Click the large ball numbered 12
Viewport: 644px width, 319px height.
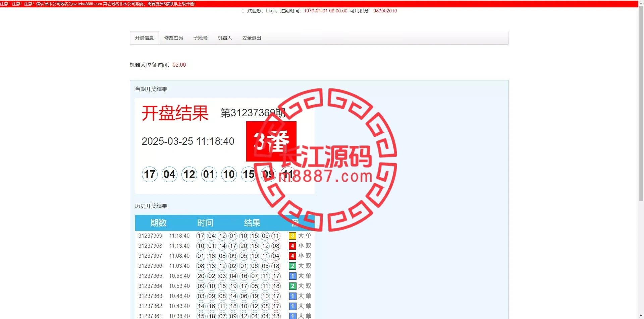(189, 174)
